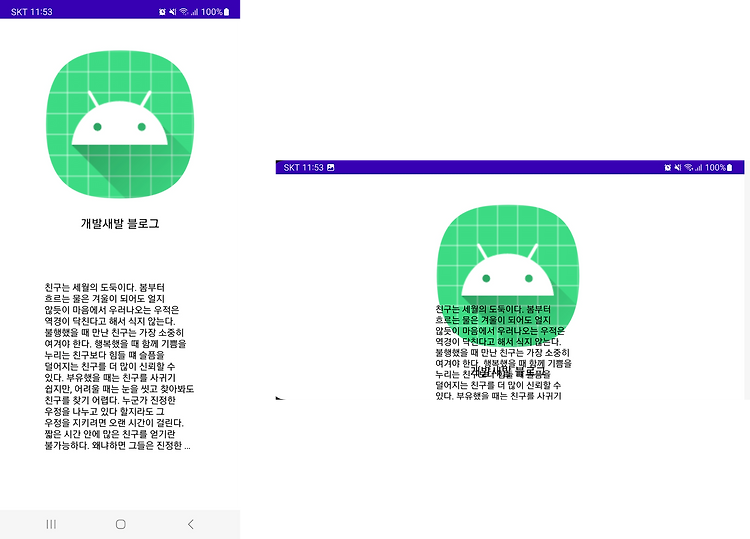Tap the Wi-Fi icon in portrait status bar
Screen dimensions: 750x539
click(x=184, y=12)
